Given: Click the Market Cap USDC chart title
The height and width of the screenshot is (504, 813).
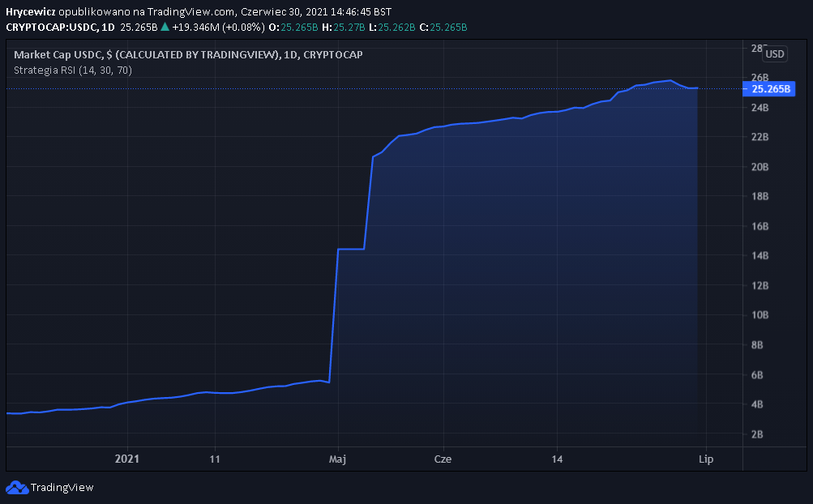Looking at the screenshot, I should click(188, 54).
